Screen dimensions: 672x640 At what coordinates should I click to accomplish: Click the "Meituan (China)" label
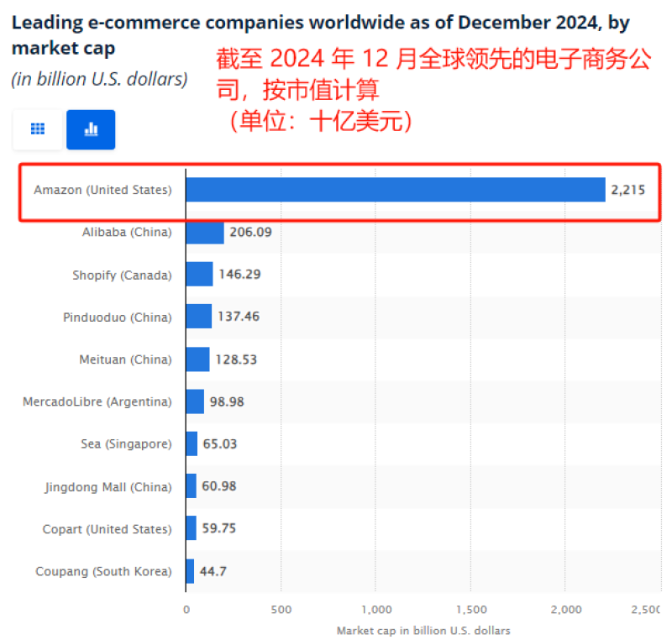[125, 359]
